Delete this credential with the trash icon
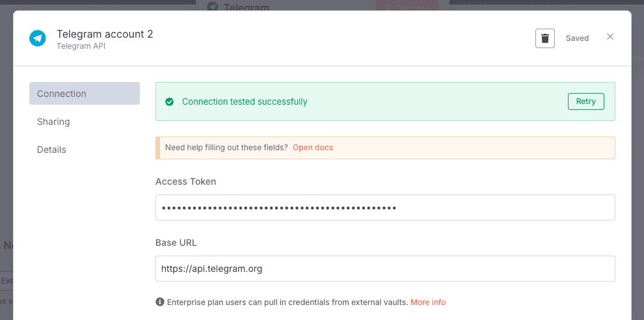Viewport: 644px width, 320px height. point(544,38)
